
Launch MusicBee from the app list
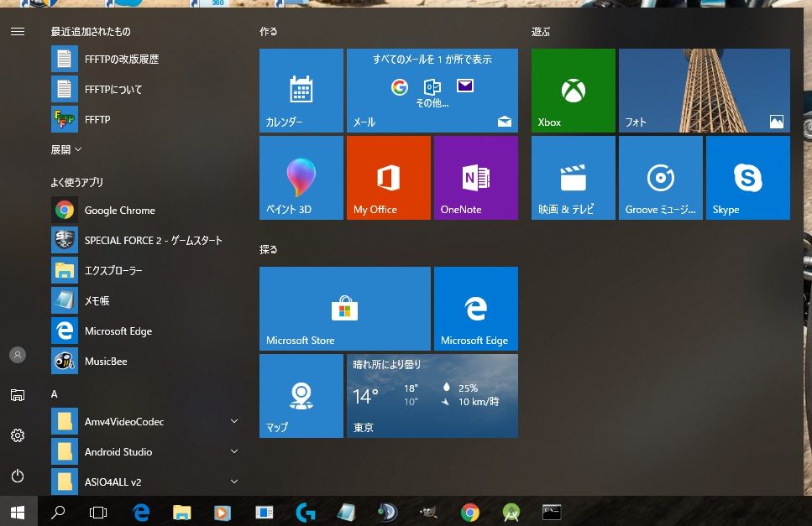[x=145, y=361]
